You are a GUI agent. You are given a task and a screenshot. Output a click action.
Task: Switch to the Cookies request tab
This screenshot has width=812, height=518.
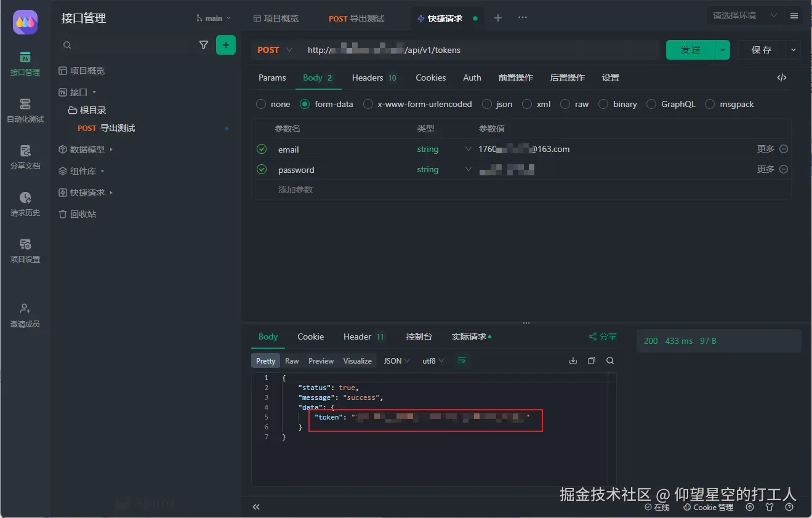(x=430, y=78)
